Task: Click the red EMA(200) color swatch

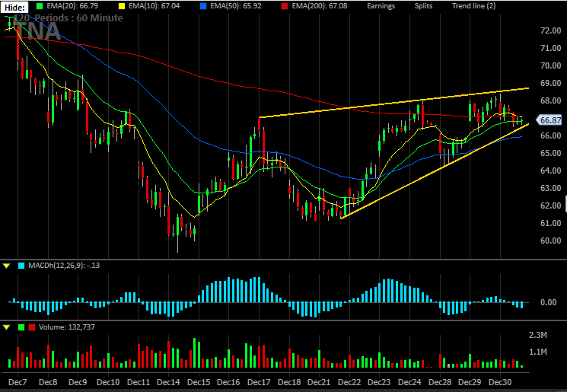Action: click(285, 6)
